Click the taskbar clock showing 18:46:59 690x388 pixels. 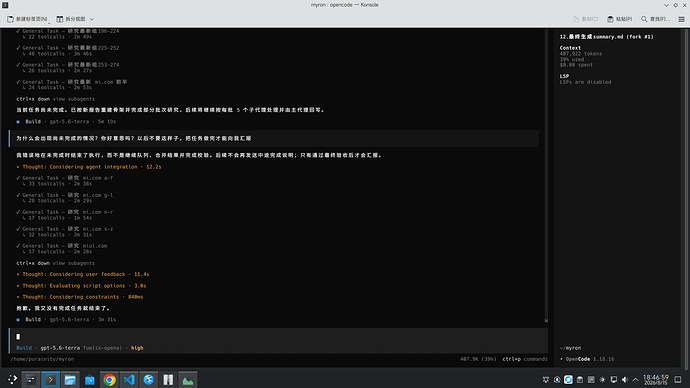click(656, 380)
